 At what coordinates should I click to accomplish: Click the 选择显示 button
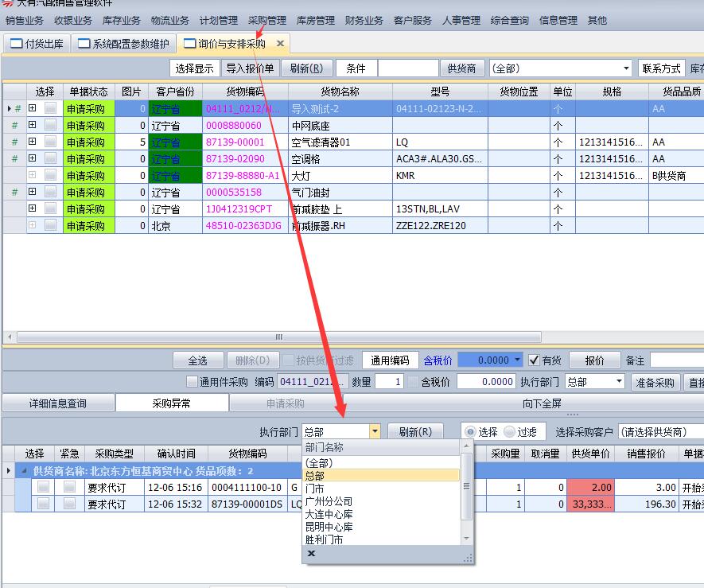[194, 68]
